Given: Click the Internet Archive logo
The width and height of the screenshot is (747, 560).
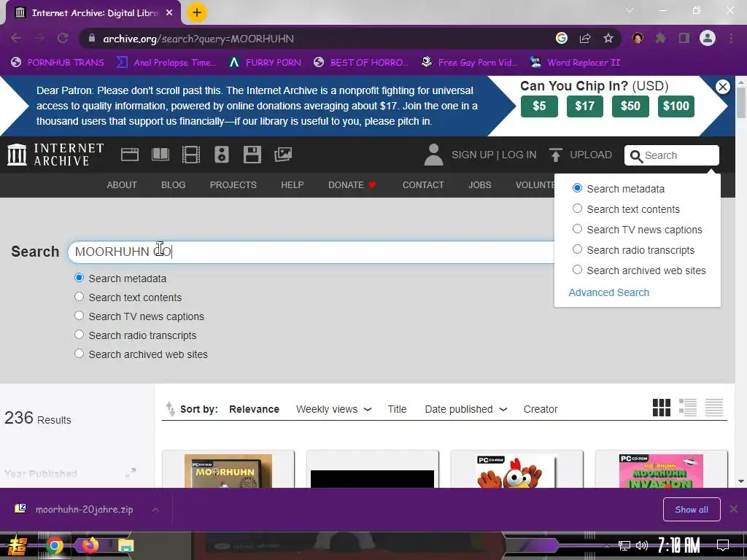Looking at the screenshot, I should tap(55, 155).
